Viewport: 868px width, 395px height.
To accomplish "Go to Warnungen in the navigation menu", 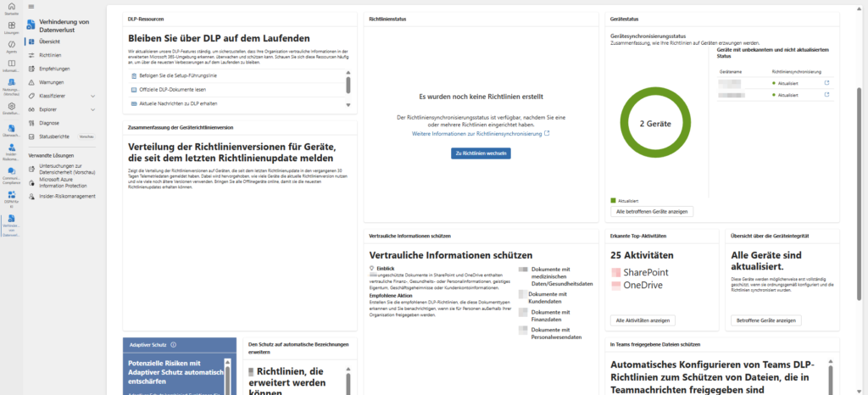I will pyautogui.click(x=52, y=82).
